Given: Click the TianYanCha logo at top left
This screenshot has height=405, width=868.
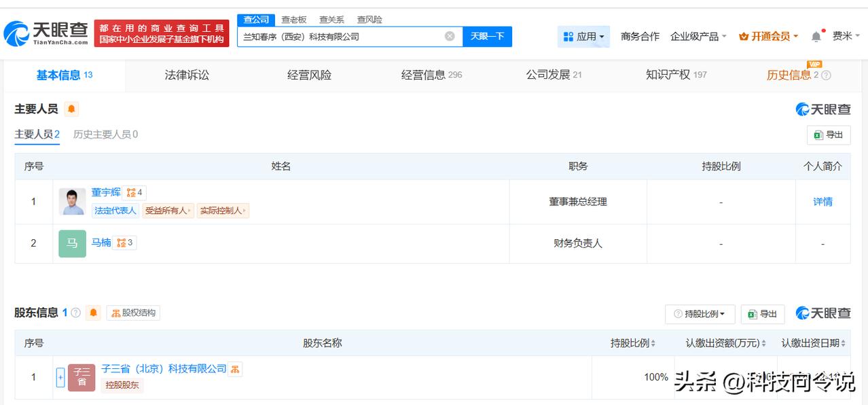Looking at the screenshot, I should [x=46, y=33].
